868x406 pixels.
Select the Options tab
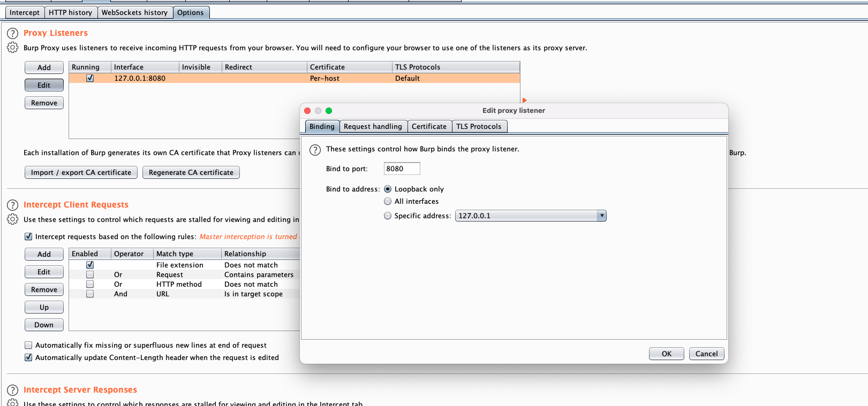191,12
